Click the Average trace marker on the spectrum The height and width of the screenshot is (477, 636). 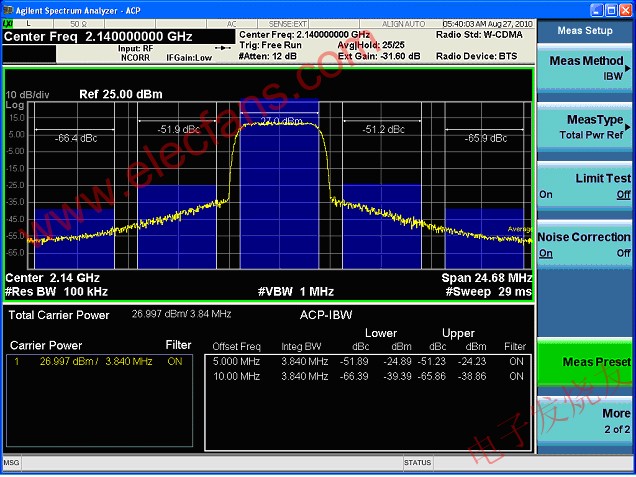(x=520, y=229)
